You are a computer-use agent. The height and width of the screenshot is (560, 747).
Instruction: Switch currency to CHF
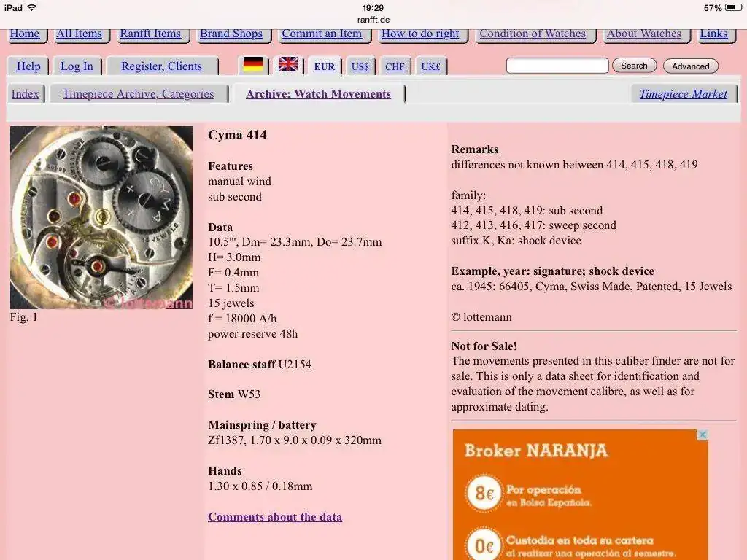coord(395,66)
